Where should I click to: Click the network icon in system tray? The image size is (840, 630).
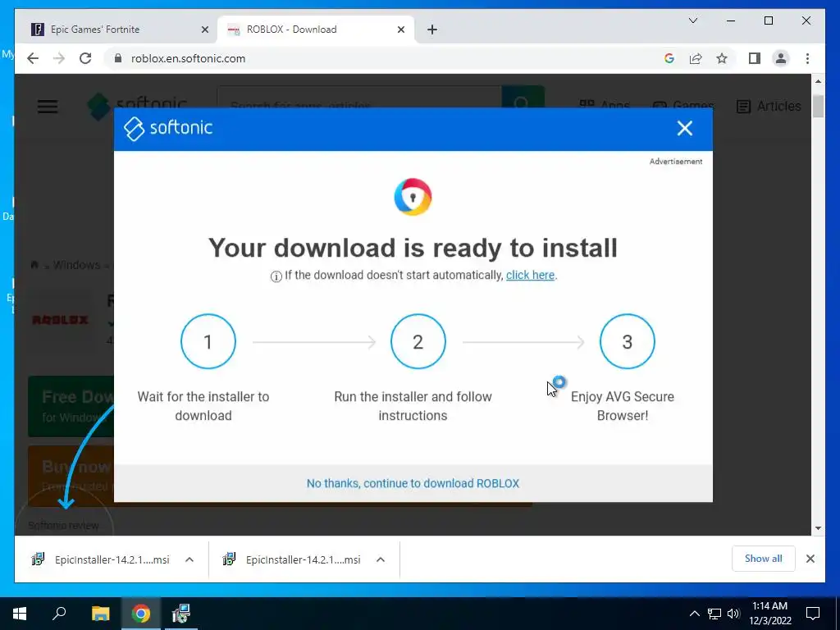[x=714, y=614]
